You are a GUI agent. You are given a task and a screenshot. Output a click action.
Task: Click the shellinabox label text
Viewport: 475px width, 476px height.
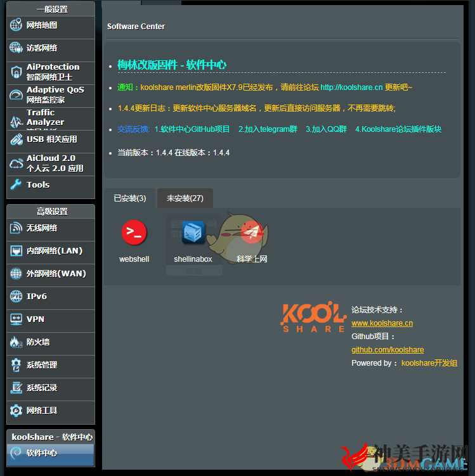(193, 259)
